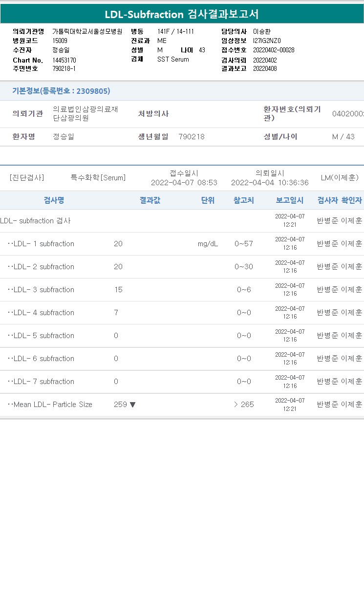Click the LDL-Subfraction 검사결과보고서 title bar
Viewport: 364px width, 600px height.
(x=182, y=14)
